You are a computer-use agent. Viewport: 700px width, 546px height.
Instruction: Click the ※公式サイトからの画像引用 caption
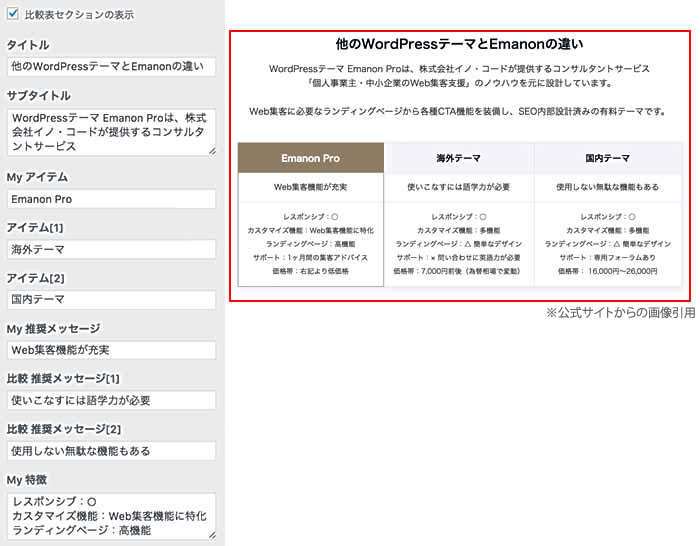(621, 313)
